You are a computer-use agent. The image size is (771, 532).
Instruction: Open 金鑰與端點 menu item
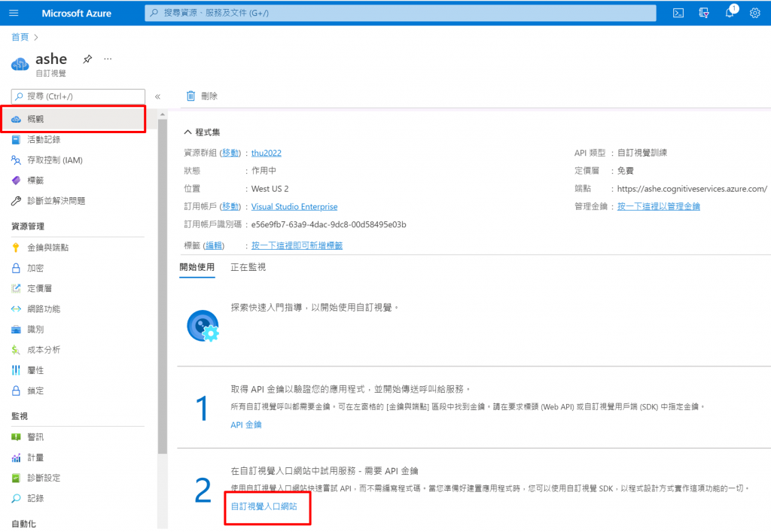point(47,248)
